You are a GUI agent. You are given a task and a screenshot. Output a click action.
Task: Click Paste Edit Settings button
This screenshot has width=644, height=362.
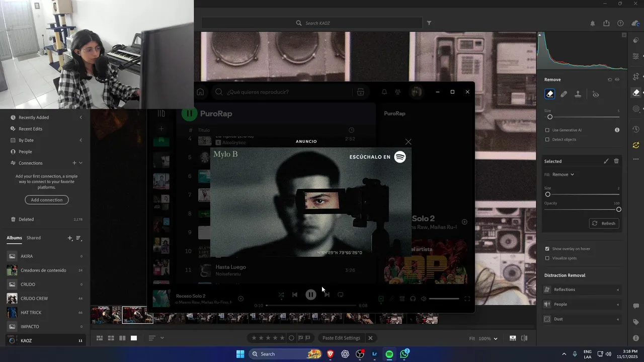(341, 338)
